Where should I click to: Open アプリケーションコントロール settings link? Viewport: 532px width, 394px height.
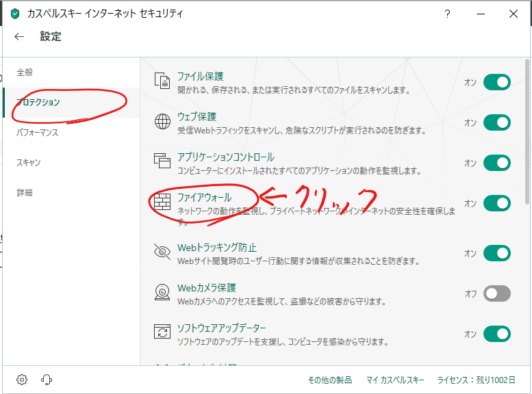coord(226,157)
